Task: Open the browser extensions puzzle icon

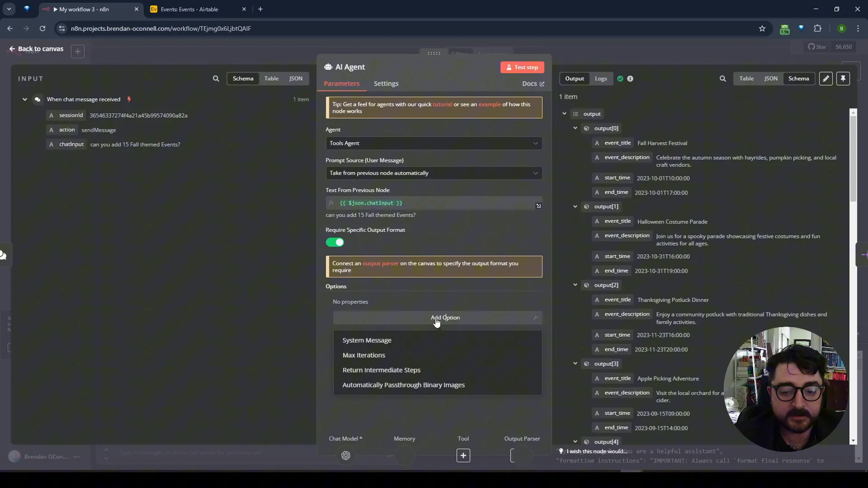Action: click(817, 28)
